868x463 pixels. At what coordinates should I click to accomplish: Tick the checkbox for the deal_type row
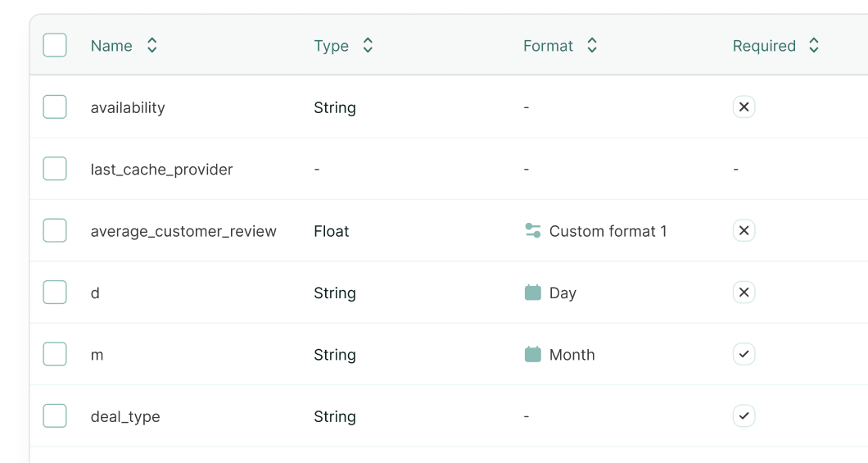coord(55,416)
